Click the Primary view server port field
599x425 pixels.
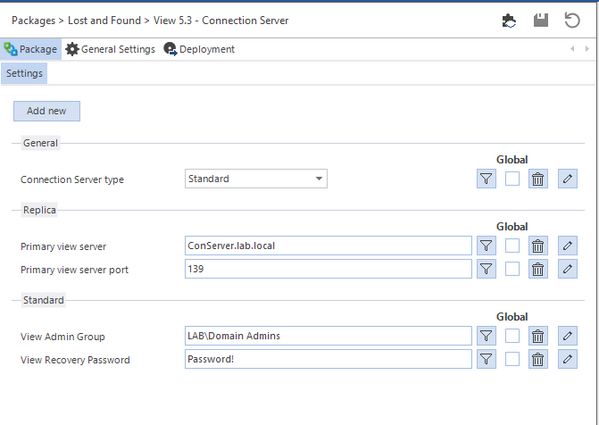click(328, 269)
